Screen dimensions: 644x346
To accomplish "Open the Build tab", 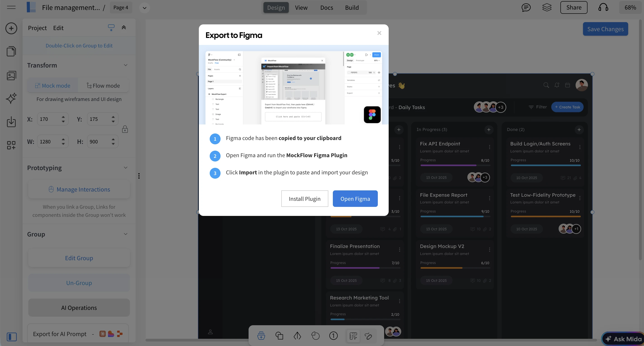I will point(352,7).
